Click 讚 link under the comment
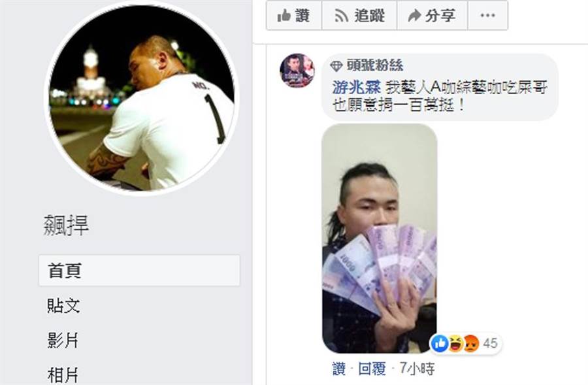The height and width of the screenshot is (385, 588). point(339,369)
